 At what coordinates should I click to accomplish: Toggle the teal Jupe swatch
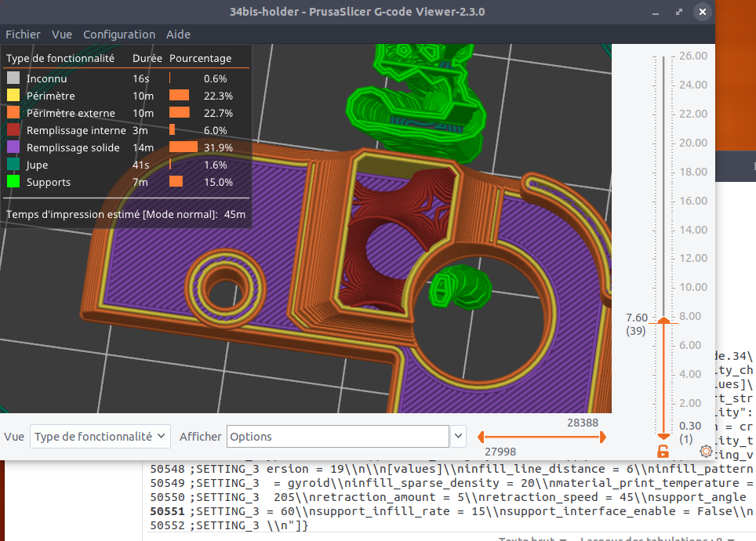point(13,165)
